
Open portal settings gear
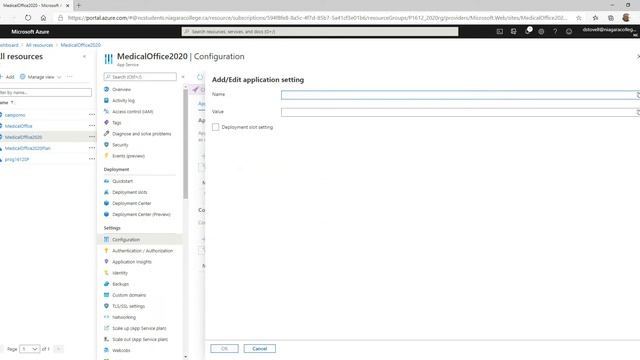click(541, 31)
